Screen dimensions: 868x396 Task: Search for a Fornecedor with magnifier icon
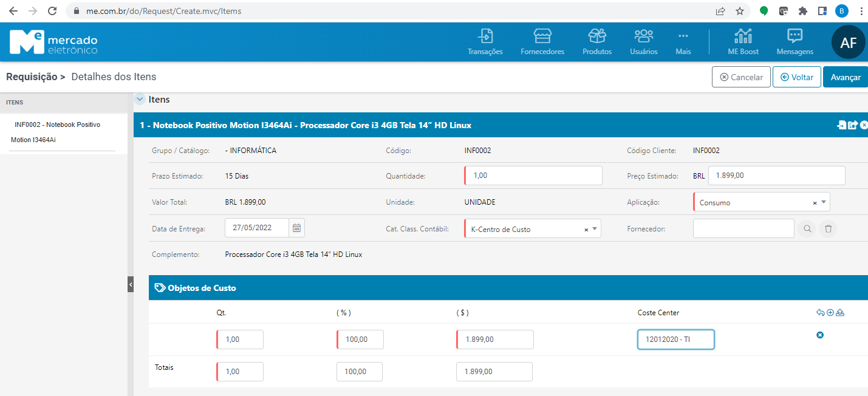[807, 229]
